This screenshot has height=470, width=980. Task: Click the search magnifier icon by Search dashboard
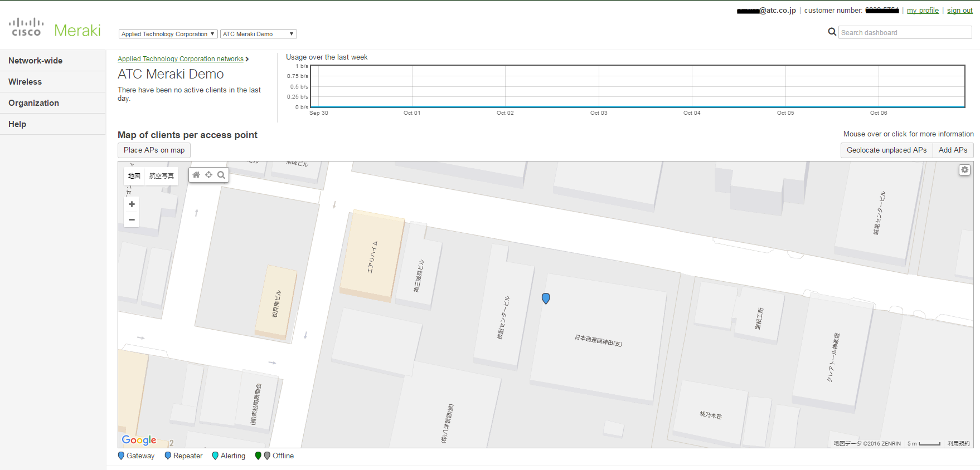tap(832, 32)
